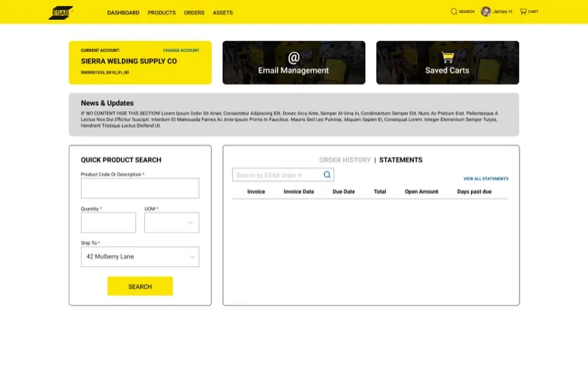Click the magnifier Search icon in header

click(454, 12)
